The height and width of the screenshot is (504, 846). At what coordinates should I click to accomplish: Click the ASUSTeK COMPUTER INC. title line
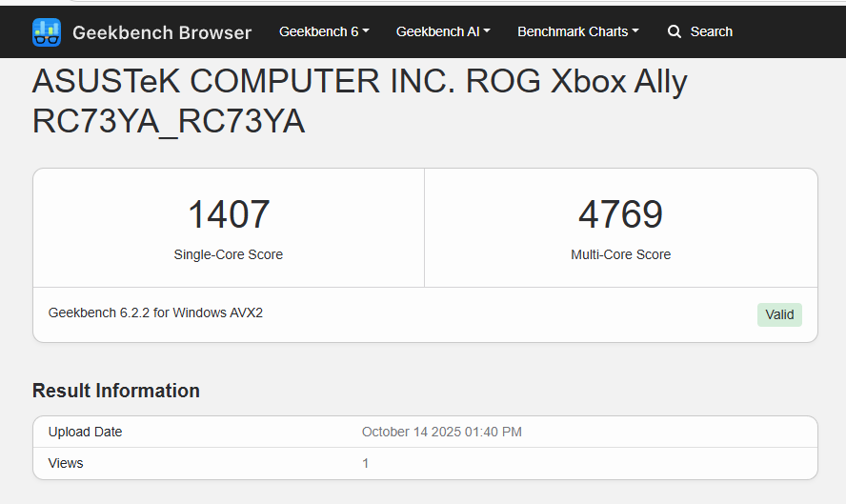pos(359,82)
